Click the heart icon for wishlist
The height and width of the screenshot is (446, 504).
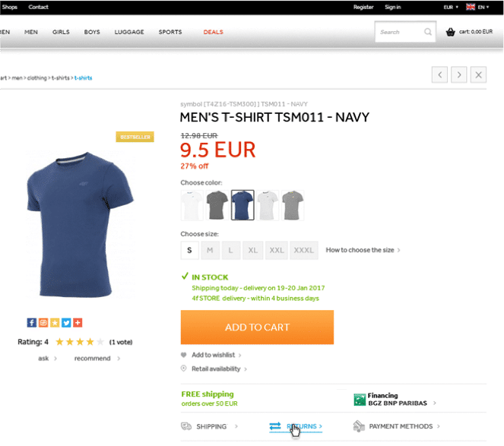pos(183,355)
